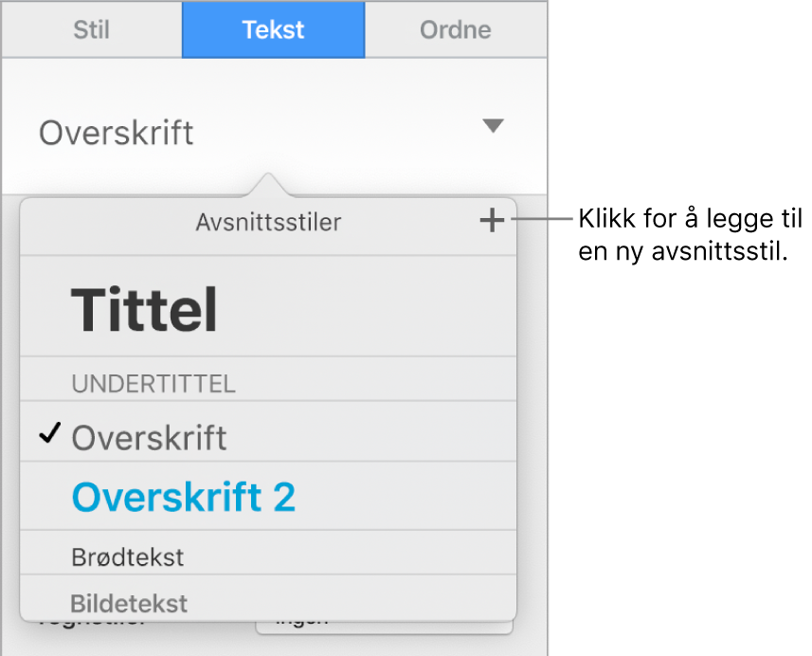Select the checked Overskrift entry in the list
Image resolution: width=812 pixels, height=656 pixels.
[x=150, y=438]
